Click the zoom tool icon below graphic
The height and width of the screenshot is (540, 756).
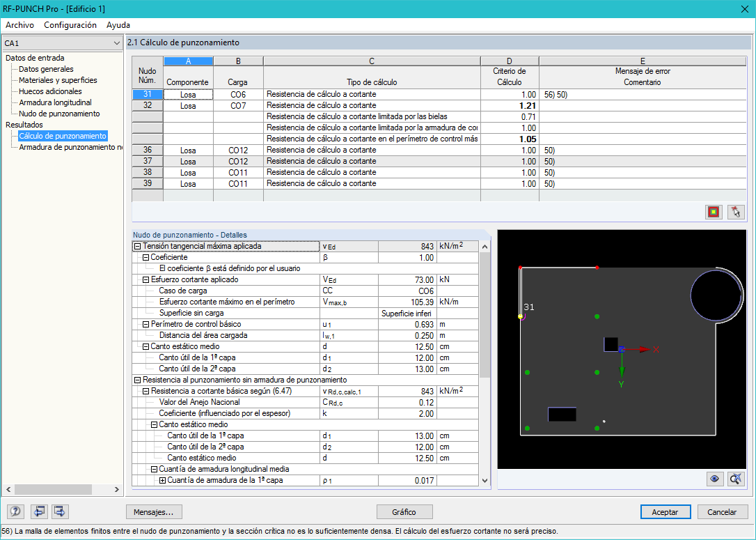click(x=736, y=479)
